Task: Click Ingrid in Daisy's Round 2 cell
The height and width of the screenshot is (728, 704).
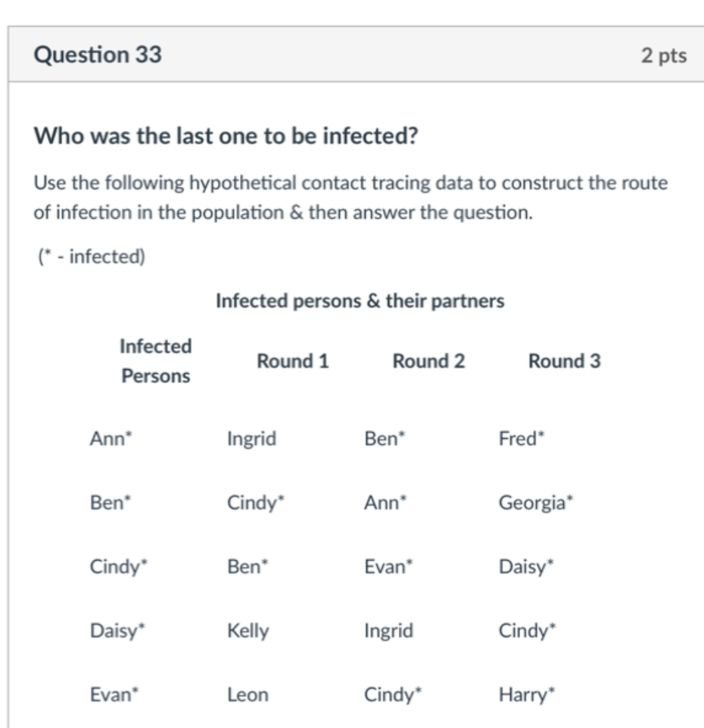Action: [x=388, y=631]
